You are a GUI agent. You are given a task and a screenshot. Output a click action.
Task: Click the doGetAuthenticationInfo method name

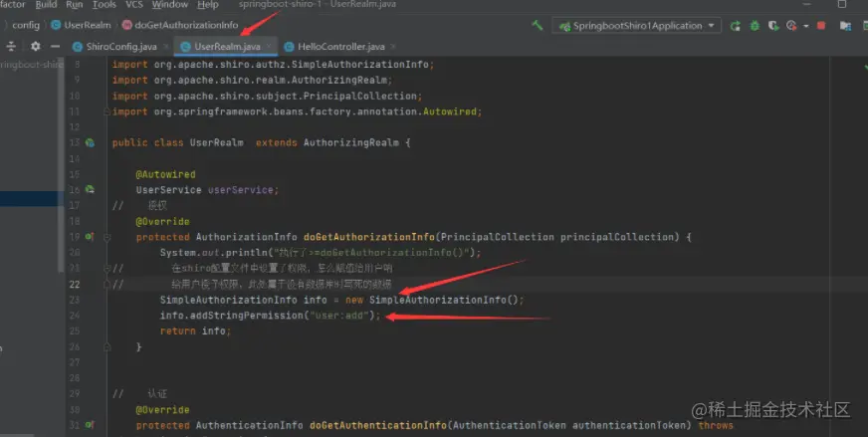378,425
